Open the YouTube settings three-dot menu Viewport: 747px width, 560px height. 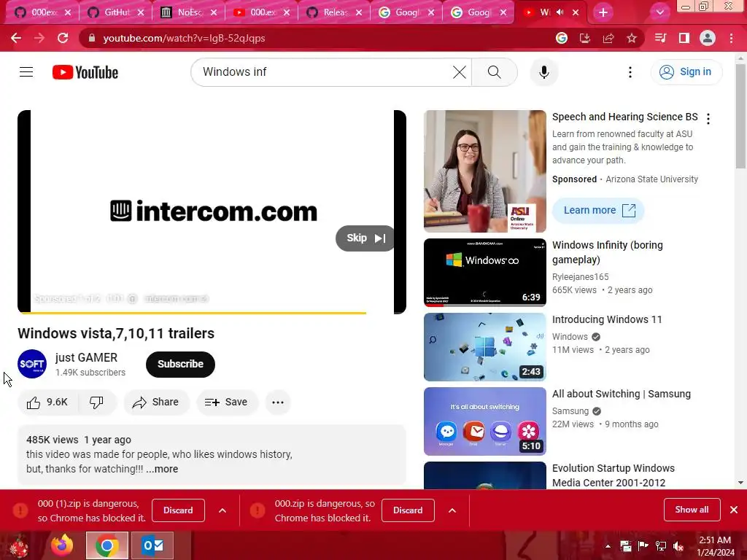pos(630,72)
